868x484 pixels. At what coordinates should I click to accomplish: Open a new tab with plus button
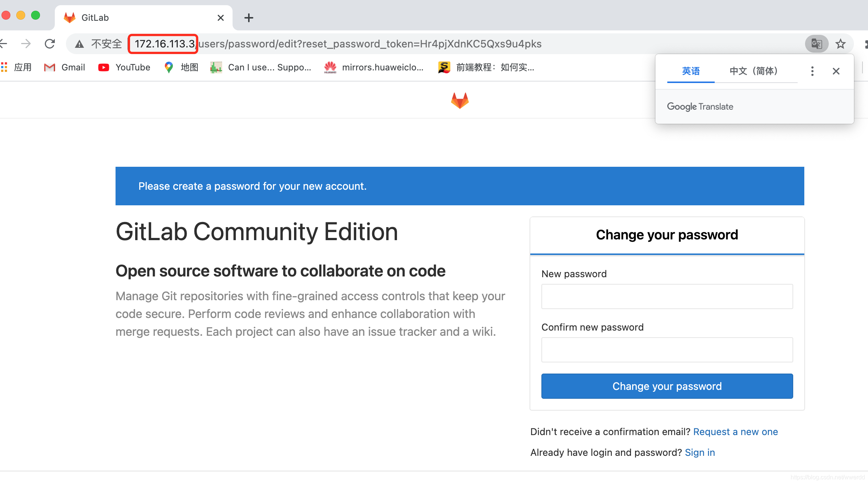(x=249, y=18)
